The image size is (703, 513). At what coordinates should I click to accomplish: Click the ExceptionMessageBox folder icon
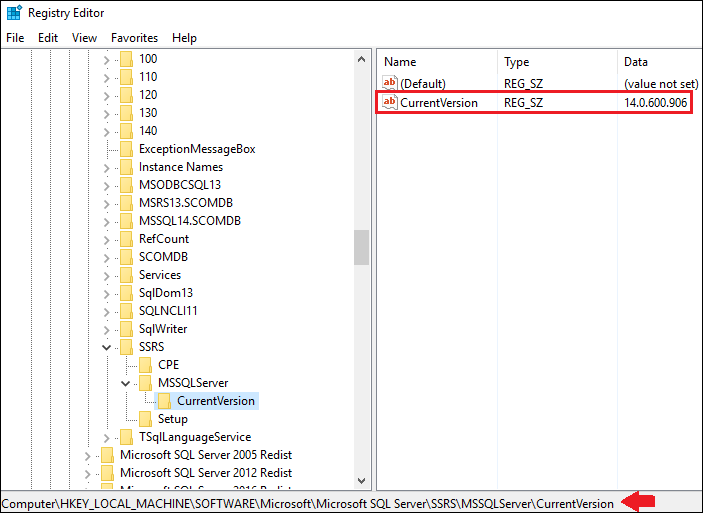coord(126,149)
